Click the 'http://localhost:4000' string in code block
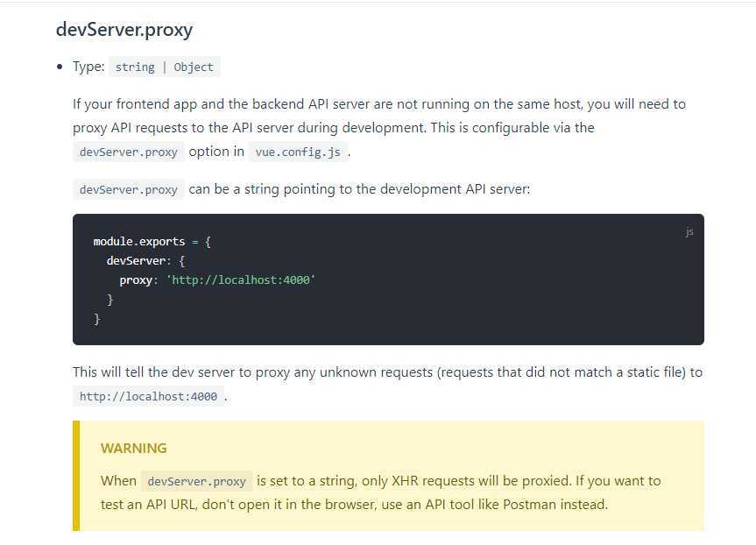 (241, 280)
